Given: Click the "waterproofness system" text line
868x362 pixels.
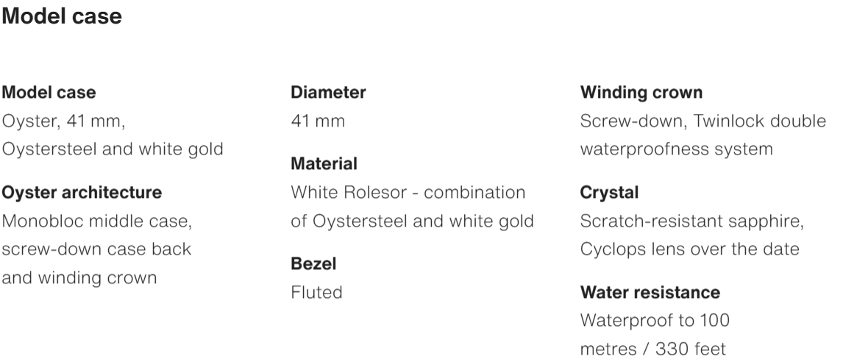Looking at the screenshot, I should click(676, 149).
